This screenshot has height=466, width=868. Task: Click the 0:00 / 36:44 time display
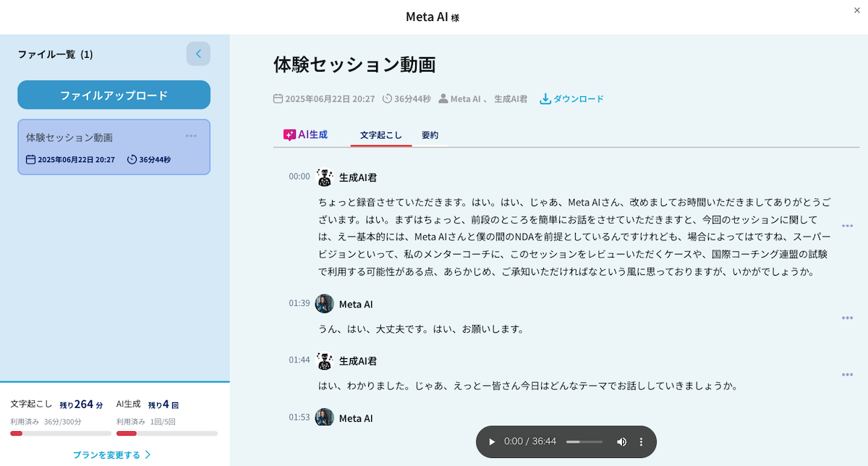tap(530, 441)
